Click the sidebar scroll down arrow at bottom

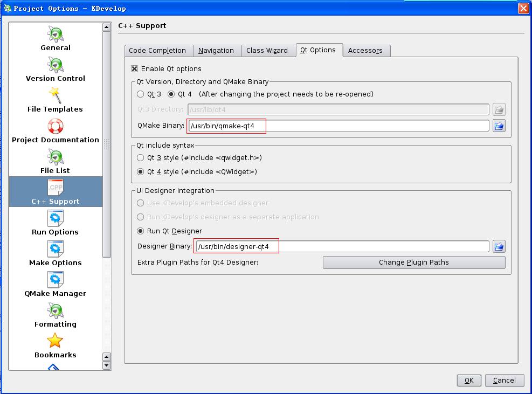click(x=107, y=365)
